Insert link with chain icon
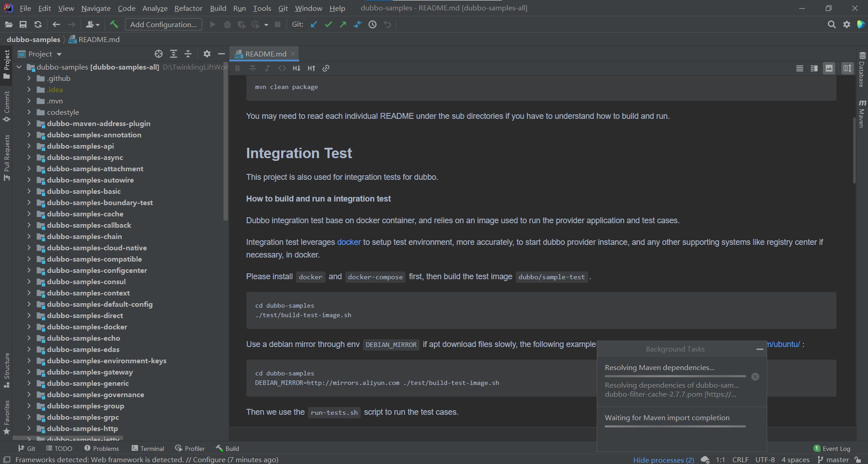The height and width of the screenshot is (464, 868). 326,68
